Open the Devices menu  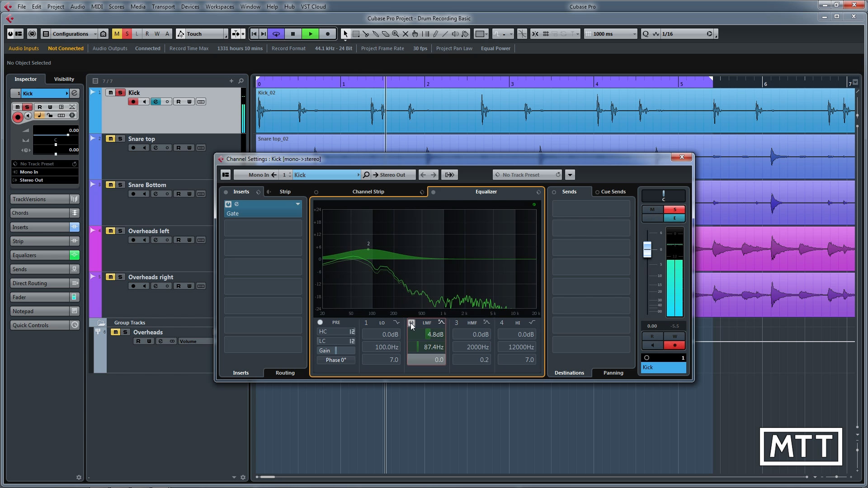pos(190,6)
